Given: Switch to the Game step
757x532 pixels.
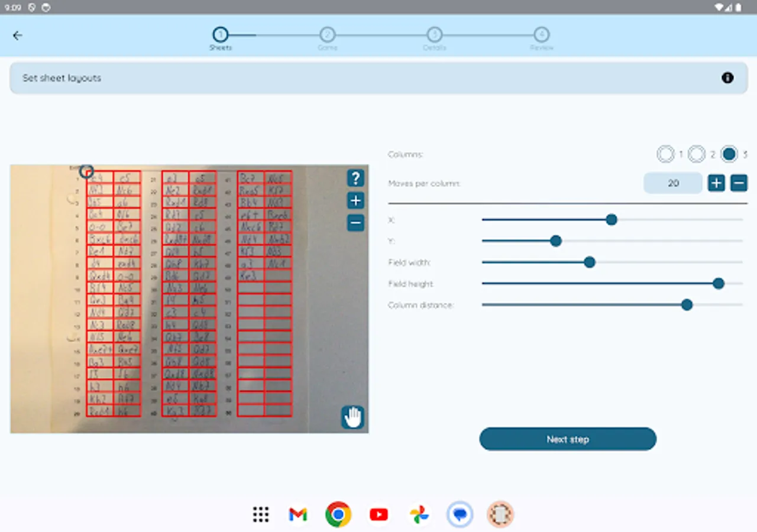Looking at the screenshot, I should click(328, 34).
